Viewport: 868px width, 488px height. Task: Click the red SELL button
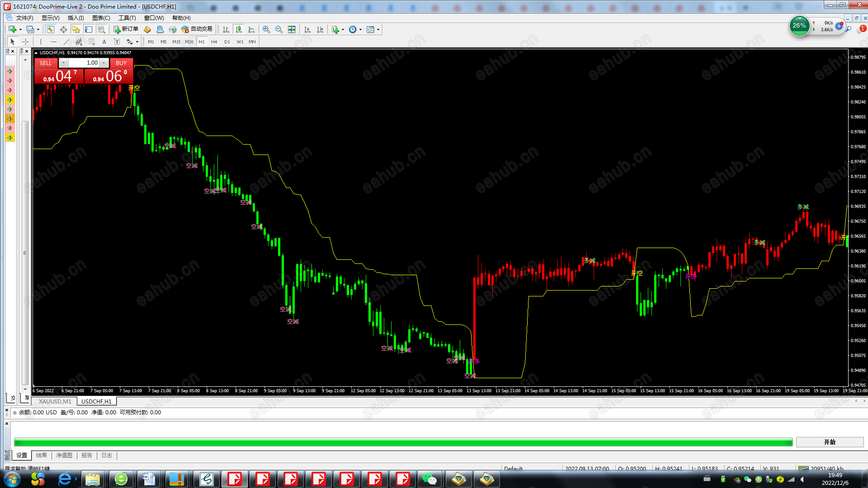(46, 63)
